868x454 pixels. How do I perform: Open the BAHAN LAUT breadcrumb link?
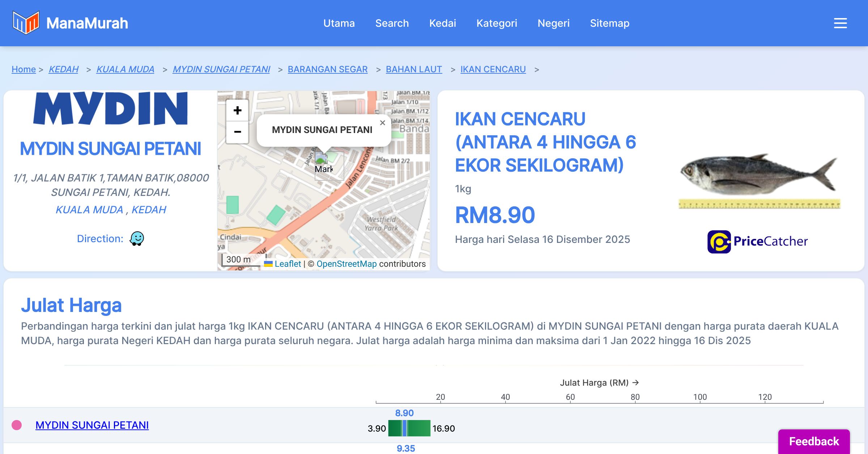[414, 69]
